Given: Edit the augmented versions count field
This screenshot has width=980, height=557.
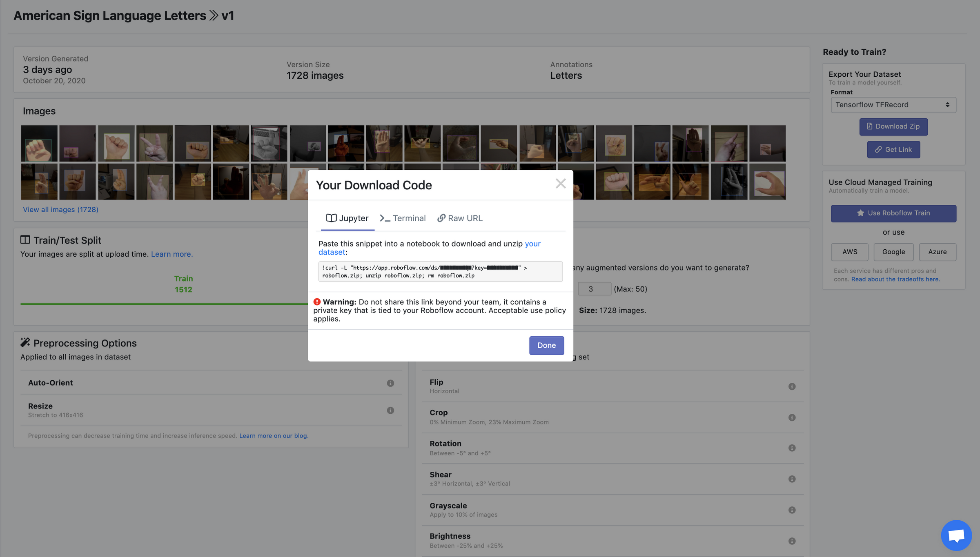Looking at the screenshot, I should click(x=595, y=288).
